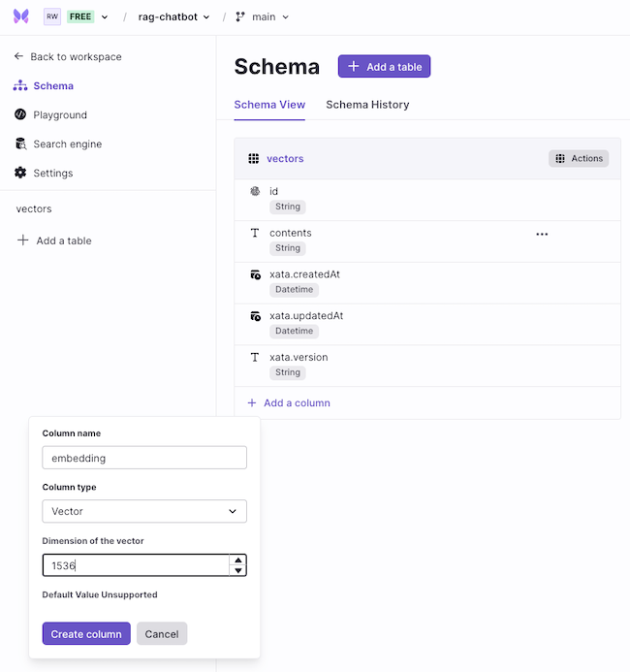Viewport: 630px width, 672px height.
Task: Click the Schema sidebar icon
Action: tap(20, 85)
